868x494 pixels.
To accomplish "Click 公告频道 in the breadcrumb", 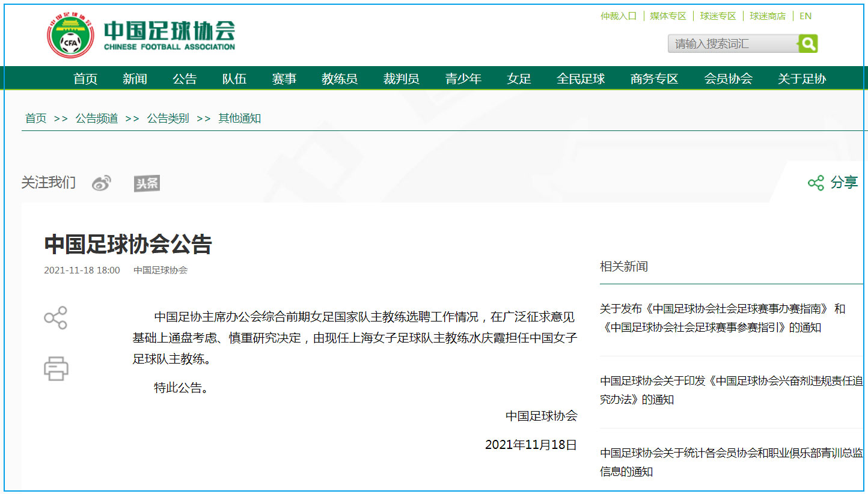I will [x=96, y=118].
